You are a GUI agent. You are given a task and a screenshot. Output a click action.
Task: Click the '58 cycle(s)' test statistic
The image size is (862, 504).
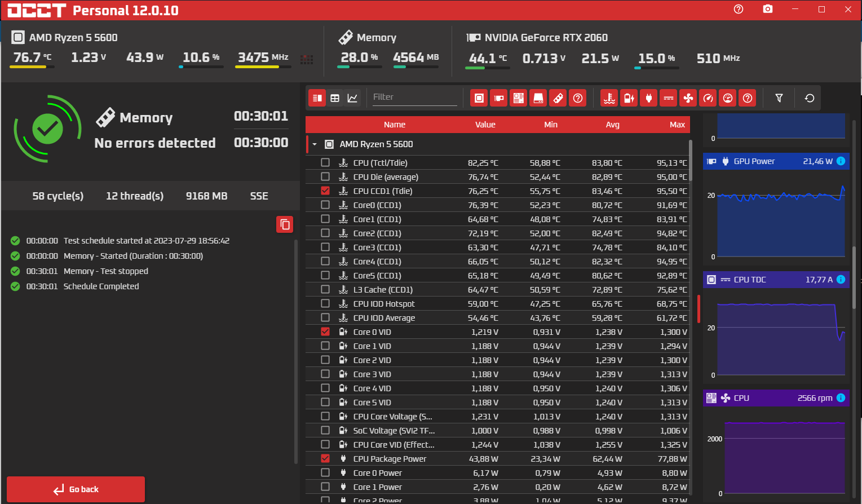pyautogui.click(x=58, y=196)
